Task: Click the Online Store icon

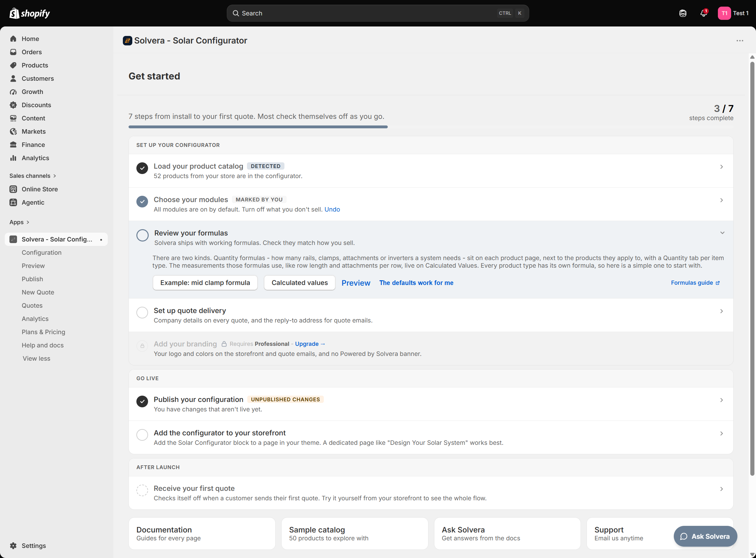Action: (13, 189)
